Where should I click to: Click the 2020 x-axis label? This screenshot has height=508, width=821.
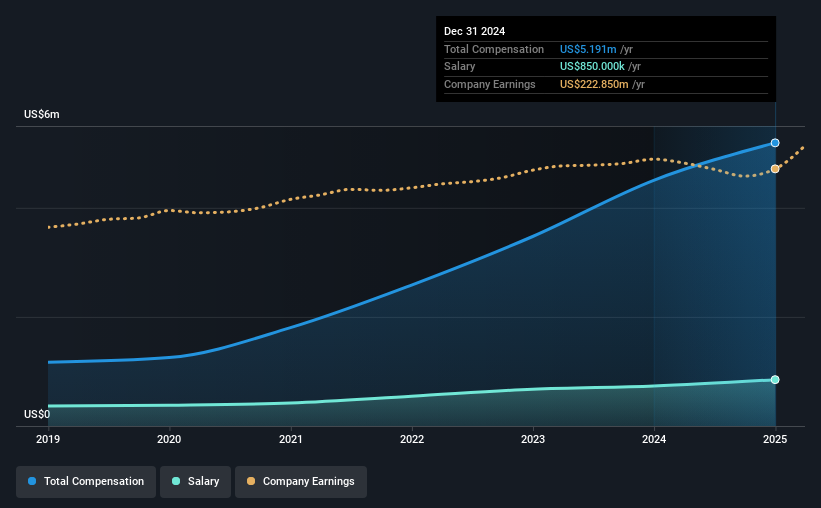click(169, 439)
